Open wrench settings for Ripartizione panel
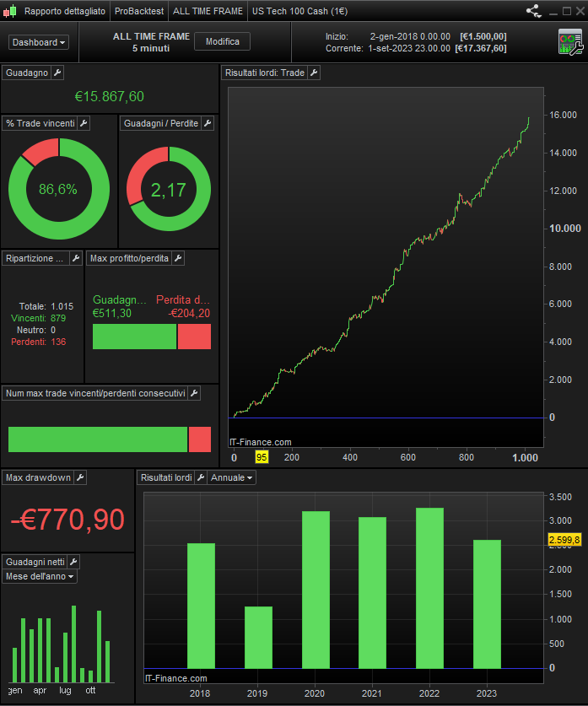 coord(76,258)
